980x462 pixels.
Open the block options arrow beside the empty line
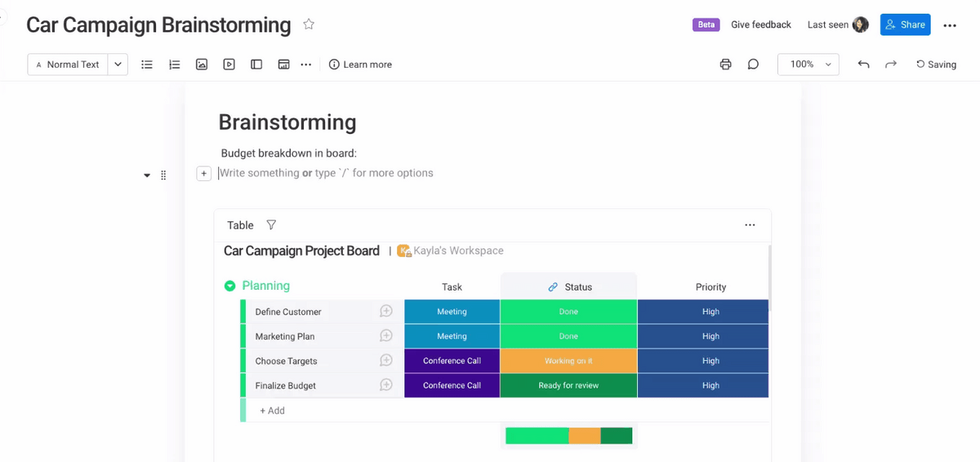[147, 175]
